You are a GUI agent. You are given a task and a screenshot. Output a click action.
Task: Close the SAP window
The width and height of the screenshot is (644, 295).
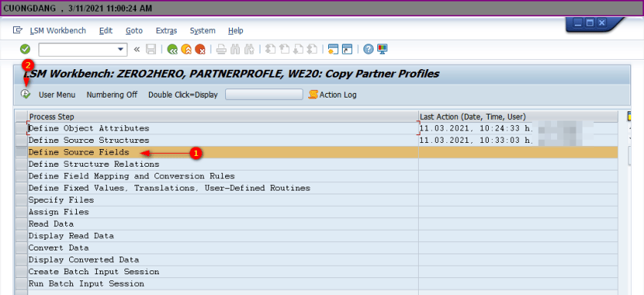602,23
